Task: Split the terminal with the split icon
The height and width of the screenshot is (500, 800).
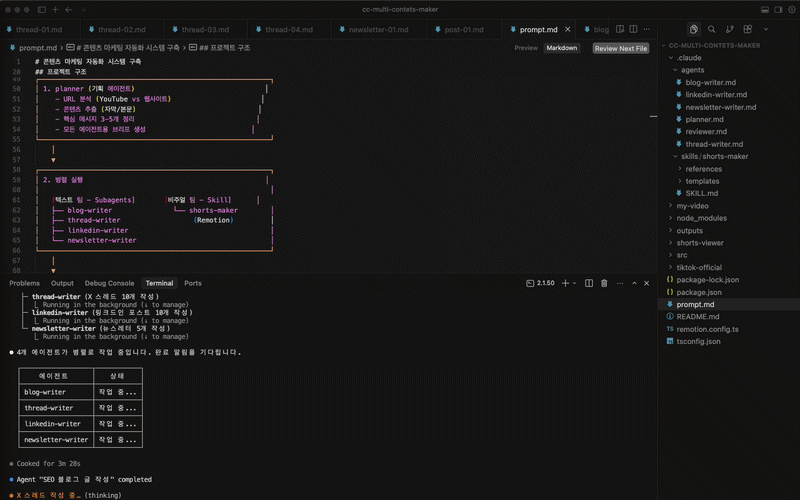Action: coord(589,283)
